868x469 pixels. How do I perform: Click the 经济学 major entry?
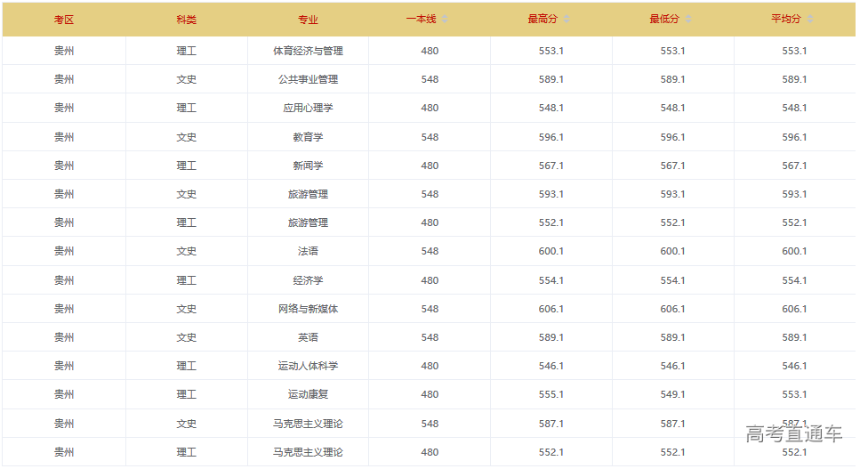(x=308, y=280)
